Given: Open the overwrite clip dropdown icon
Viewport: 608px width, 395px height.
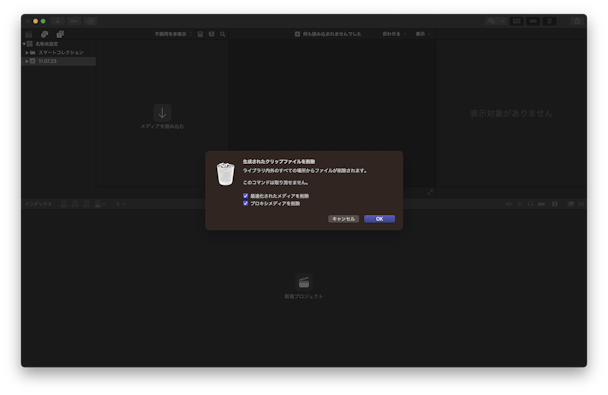Looking at the screenshot, I should (x=100, y=204).
